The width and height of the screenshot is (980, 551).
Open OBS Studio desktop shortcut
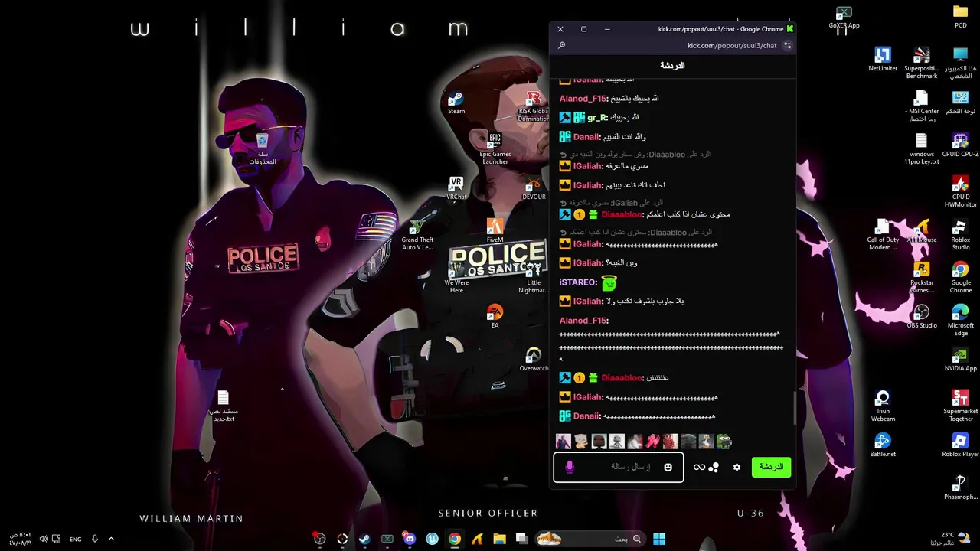click(x=922, y=317)
